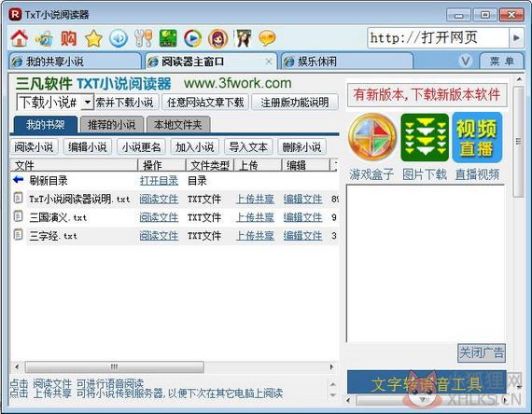
Task: Click the right arrow of the file list scrollbar
Action: click(x=332, y=366)
